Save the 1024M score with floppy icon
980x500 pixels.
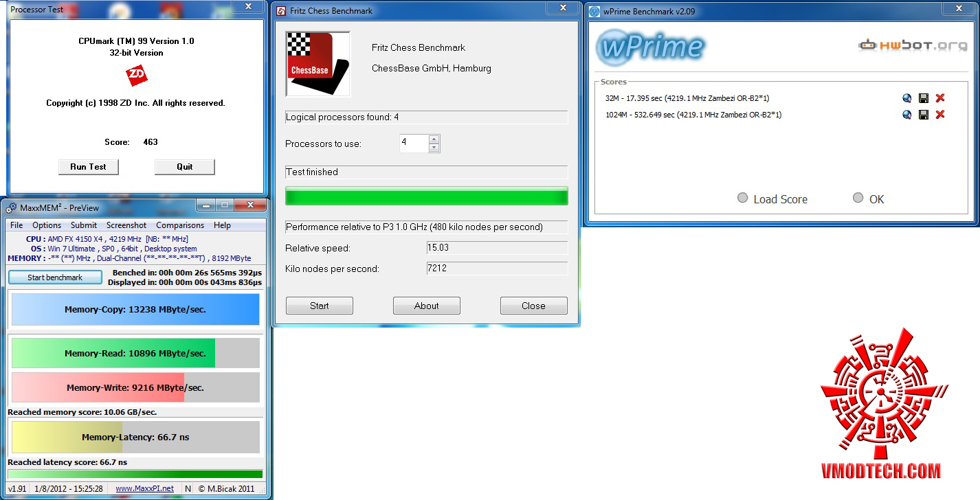924,115
